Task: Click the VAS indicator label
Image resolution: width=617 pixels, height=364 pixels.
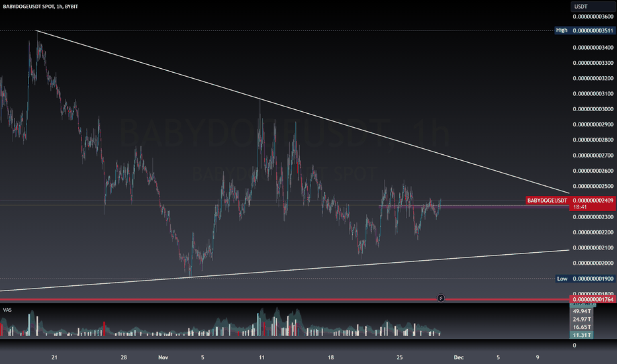Action: point(7,310)
